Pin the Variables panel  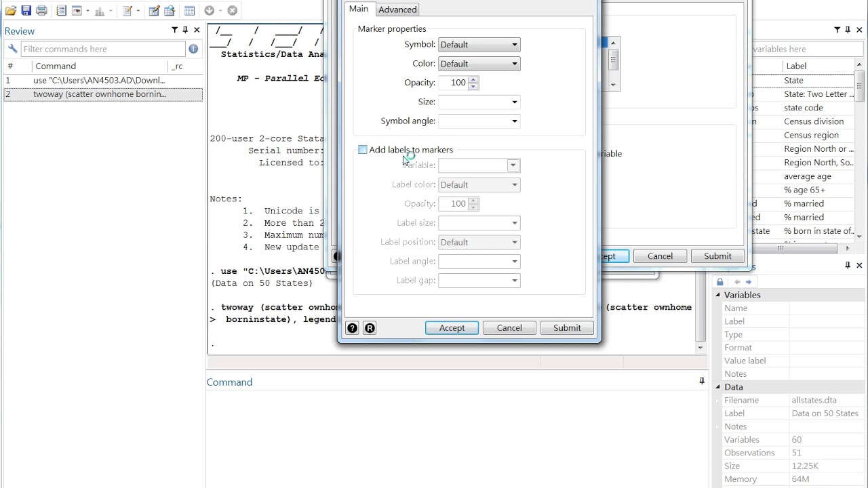click(x=848, y=30)
